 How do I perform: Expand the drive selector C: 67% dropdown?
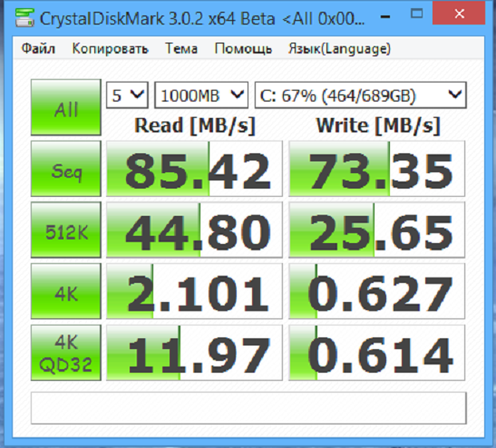[x=361, y=95]
